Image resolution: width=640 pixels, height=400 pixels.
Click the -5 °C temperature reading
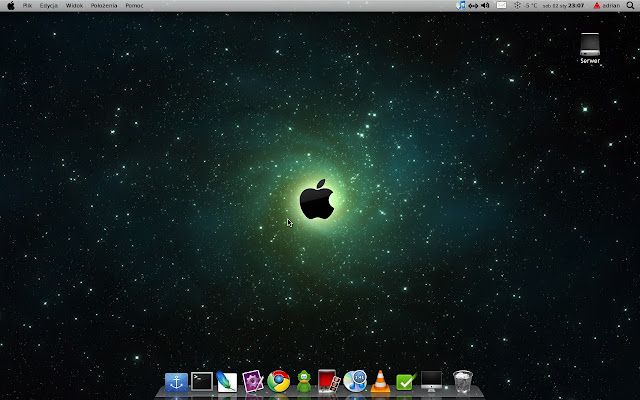(531, 6)
